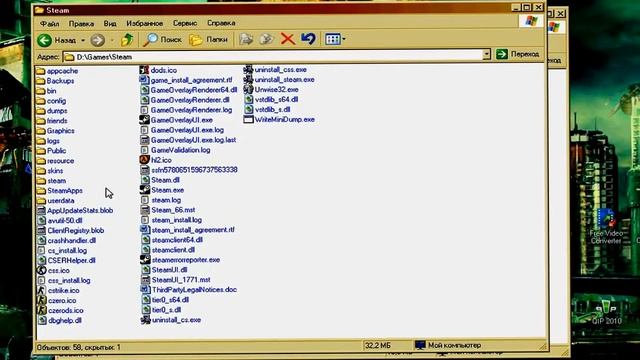Select file GameOverlayRenderer64.dll
640x360 pixels.
188,90
